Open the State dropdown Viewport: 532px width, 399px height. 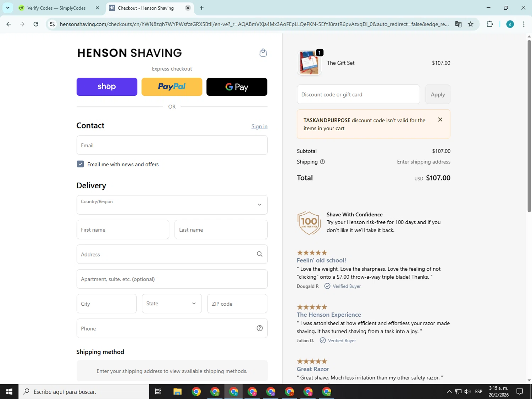click(x=172, y=304)
